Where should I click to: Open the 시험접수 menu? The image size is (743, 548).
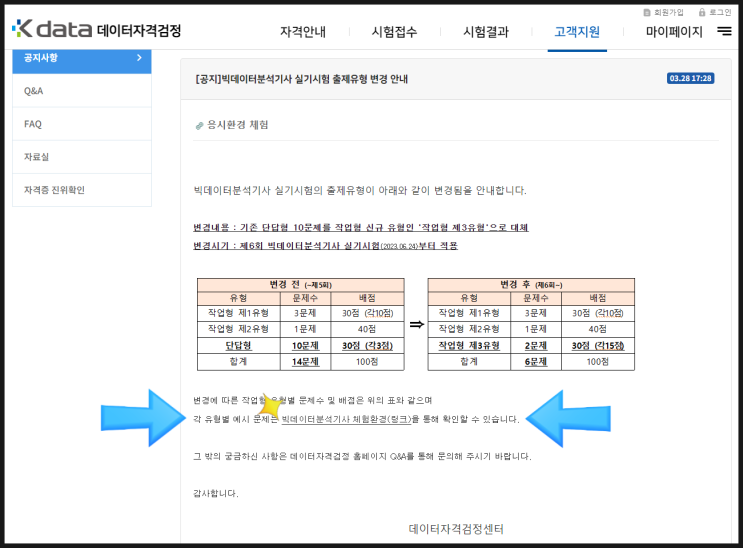click(394, 32)
